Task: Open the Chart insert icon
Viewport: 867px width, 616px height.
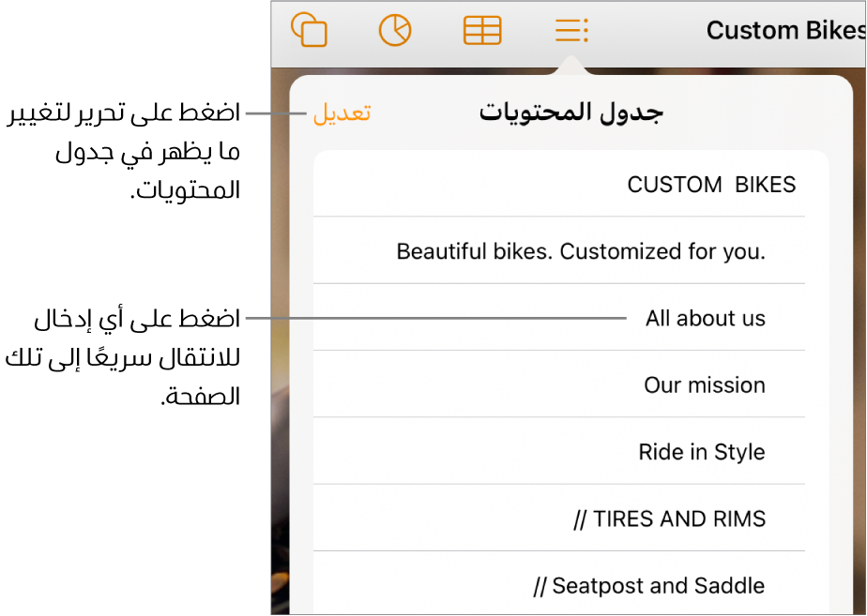Action: click(395, 30)
